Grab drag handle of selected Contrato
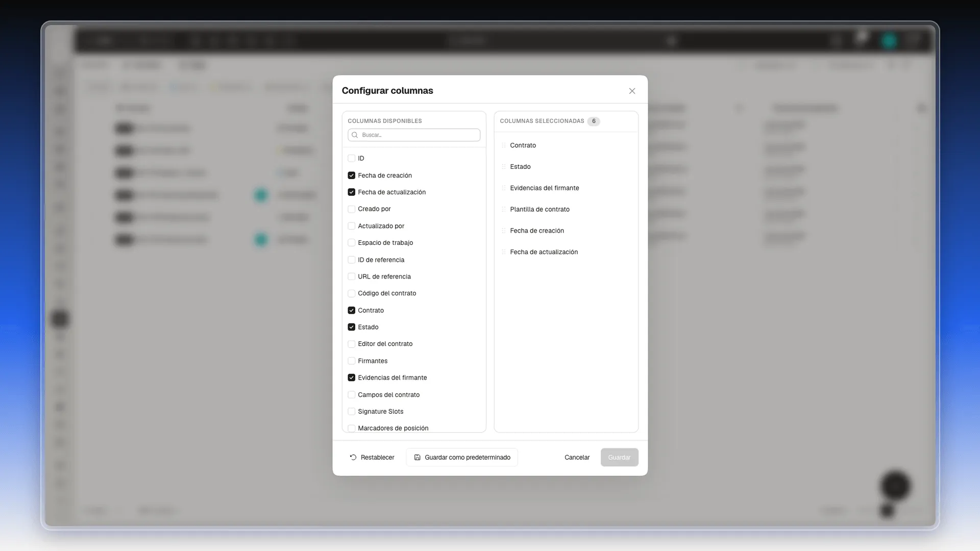The image size is (980, 551). (503, 145)
